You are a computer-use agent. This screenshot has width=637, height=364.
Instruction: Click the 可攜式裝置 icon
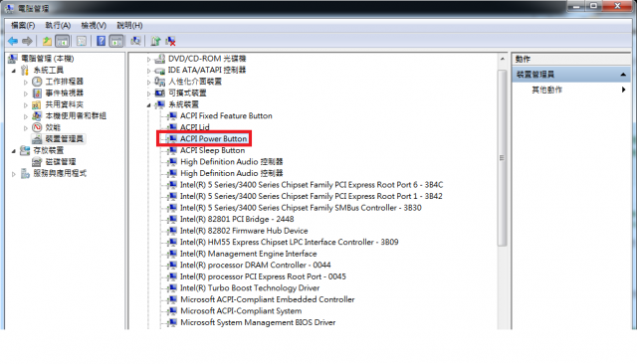pyautogui.click(x=160, y=92)
